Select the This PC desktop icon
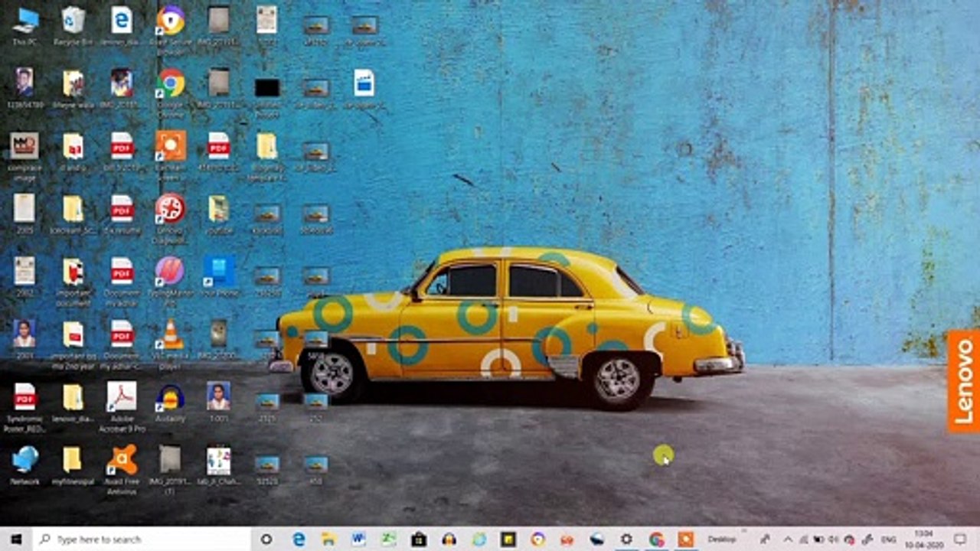 pyautogui.click(x=24, y=26)
